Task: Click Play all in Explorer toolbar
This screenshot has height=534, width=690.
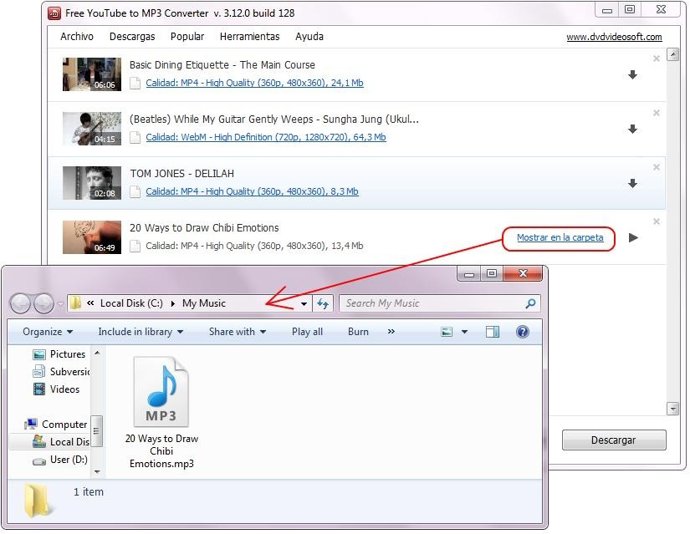Action: [x=307, y=332]
